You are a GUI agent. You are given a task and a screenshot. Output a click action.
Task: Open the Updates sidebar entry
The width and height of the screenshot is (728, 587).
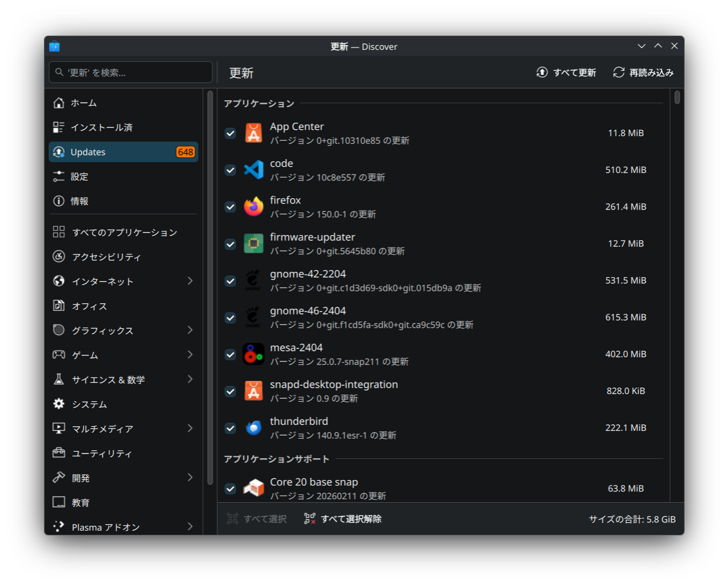124,152
